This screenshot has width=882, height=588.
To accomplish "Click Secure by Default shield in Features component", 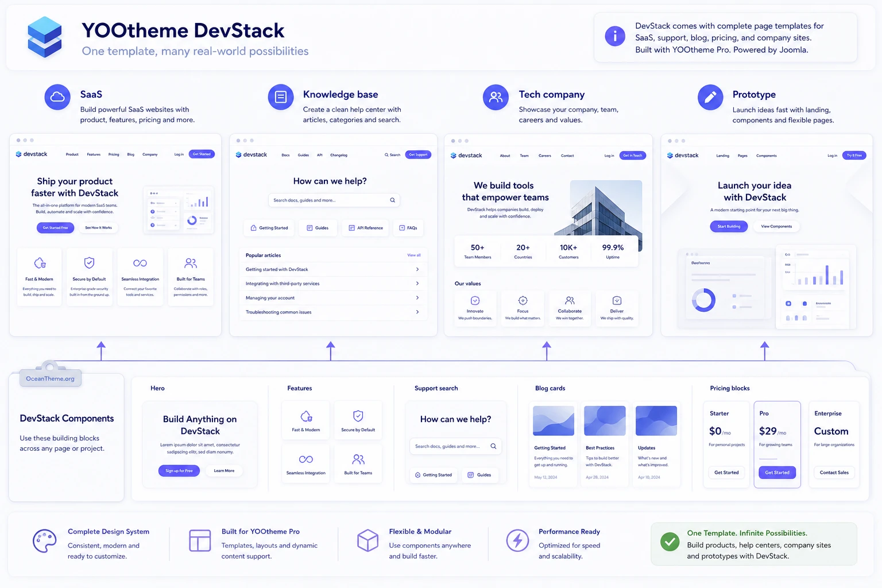I will coord(358,416).
